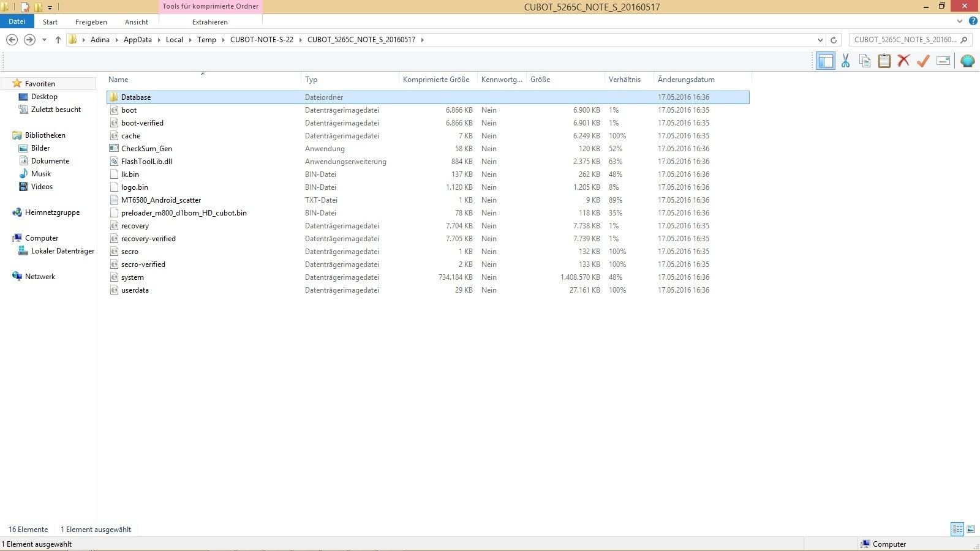Open Customize Quick Access Toolbar dropdown
This screenshot has width=980, height=551.
(x=50, y=7)
